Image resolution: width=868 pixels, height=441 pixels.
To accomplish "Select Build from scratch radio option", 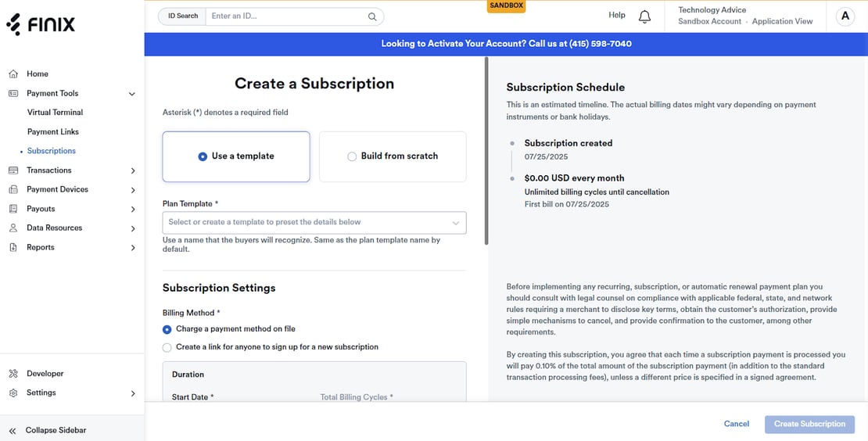I will pyautogui.click(x=393, y=156).
